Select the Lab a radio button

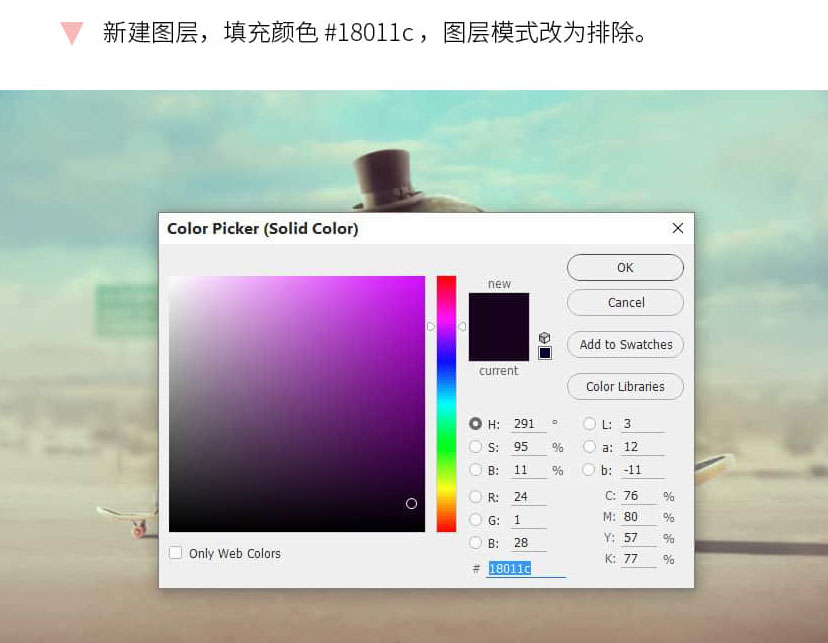click(x=589, y=447)
